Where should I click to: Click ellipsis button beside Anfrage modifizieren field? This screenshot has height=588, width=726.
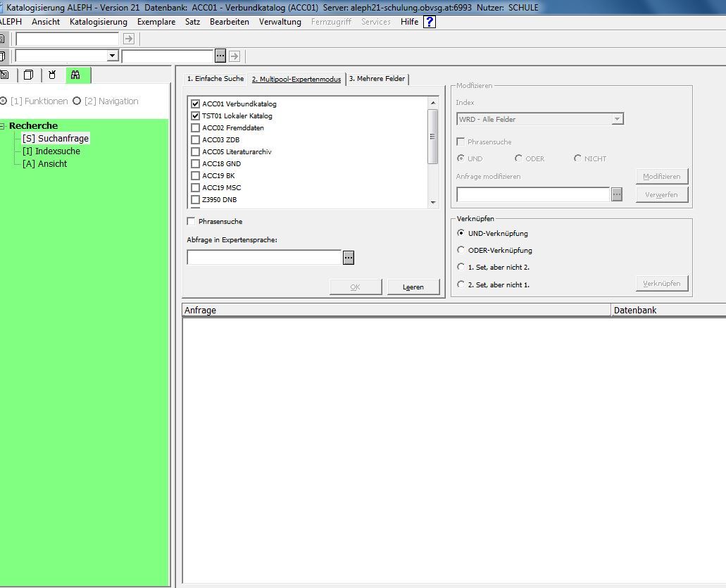coord(617,194)
